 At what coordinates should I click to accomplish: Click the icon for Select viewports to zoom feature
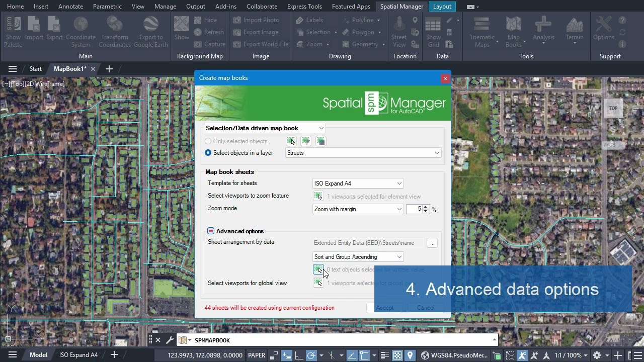click(318, 196)
